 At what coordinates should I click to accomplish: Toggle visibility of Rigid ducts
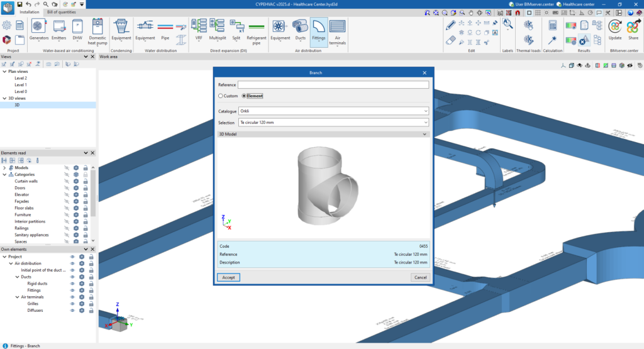click(72, 284)
